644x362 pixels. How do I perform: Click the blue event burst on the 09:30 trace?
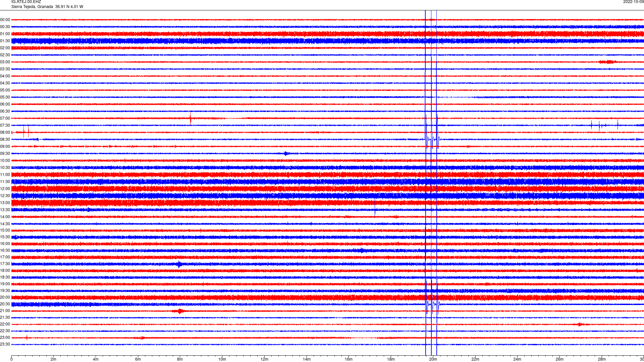click(286, 154)
